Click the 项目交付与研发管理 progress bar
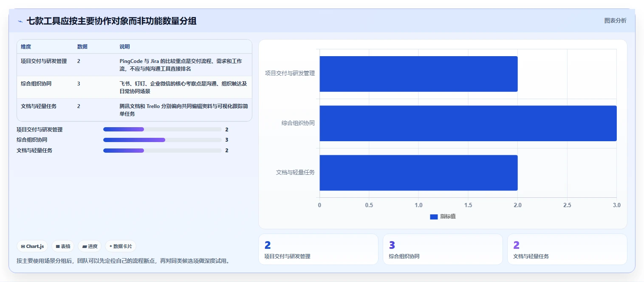This screenshot has height=282, width=644. pyautogui.click(x=162, y=129)
